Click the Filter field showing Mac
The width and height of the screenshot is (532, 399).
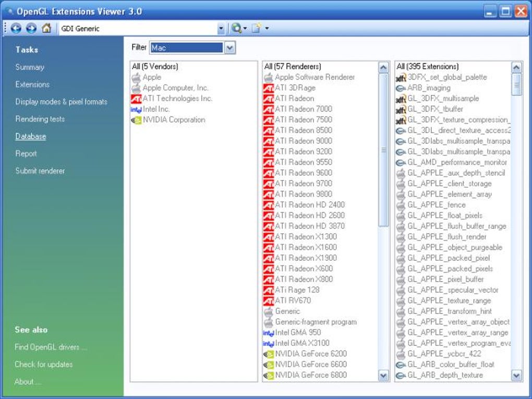pyautogui.click(x=186, y=48)
